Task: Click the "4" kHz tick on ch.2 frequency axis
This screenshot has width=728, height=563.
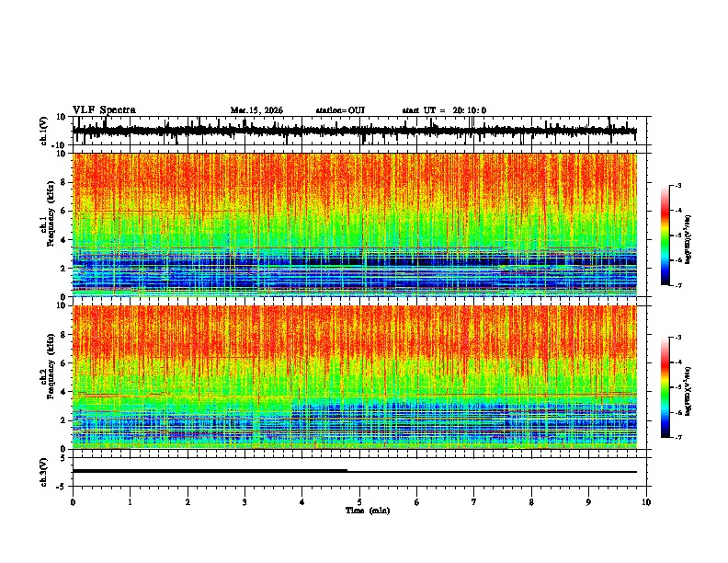Action: 63,392
